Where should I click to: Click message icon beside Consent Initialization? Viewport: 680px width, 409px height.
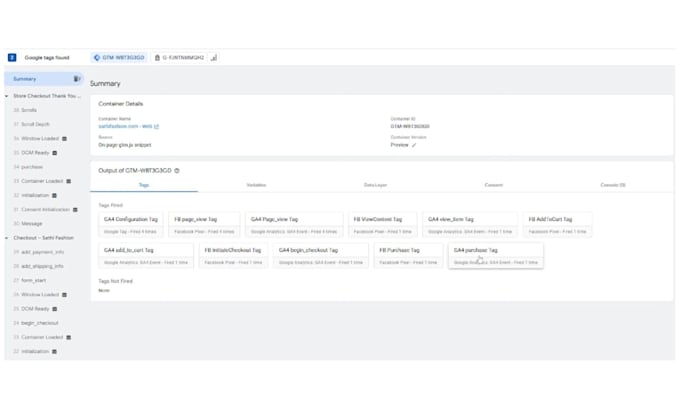(75, 210)
